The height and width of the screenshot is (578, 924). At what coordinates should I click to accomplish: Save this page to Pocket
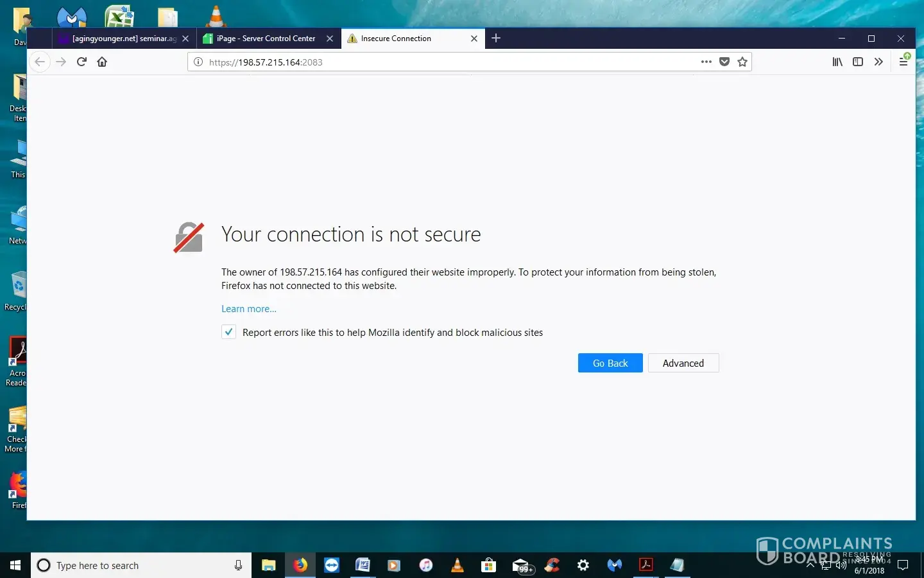point(724,62)
